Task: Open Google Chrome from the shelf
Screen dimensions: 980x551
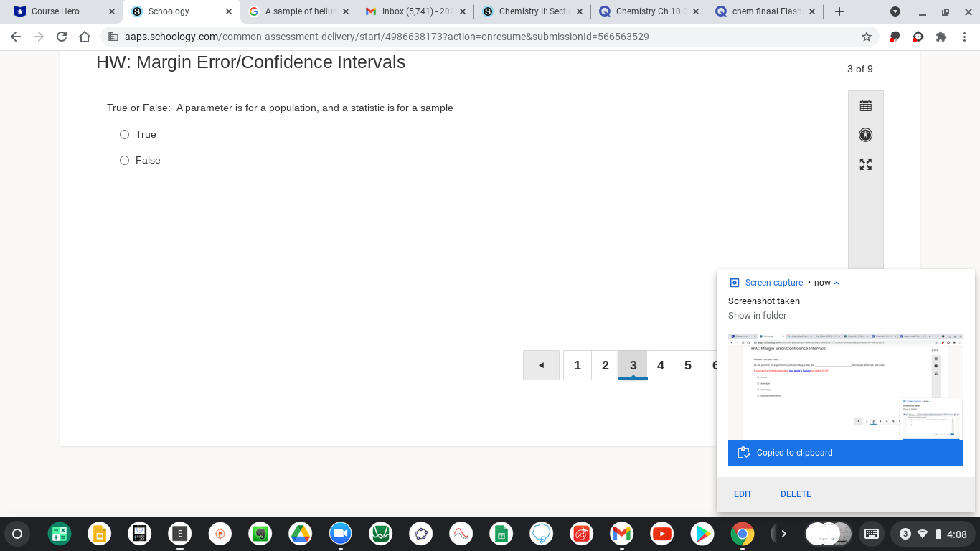Action: tap(742, 534)
